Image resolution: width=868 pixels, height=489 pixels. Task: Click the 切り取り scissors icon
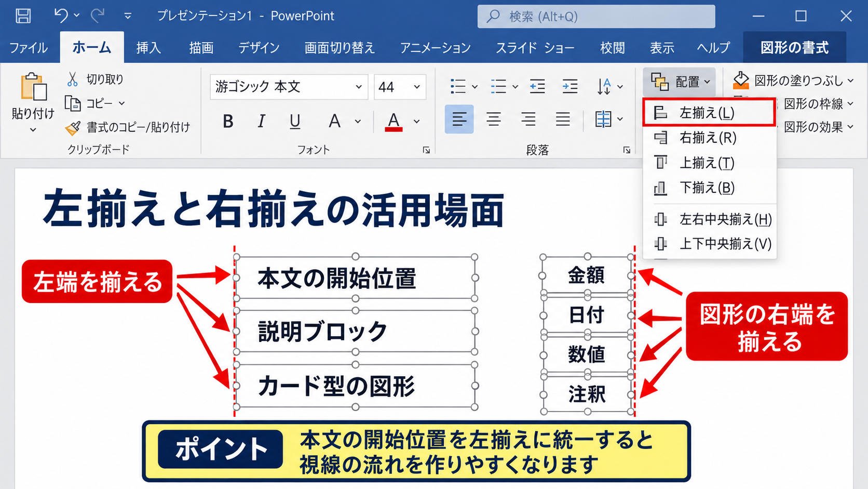(72, 79)
